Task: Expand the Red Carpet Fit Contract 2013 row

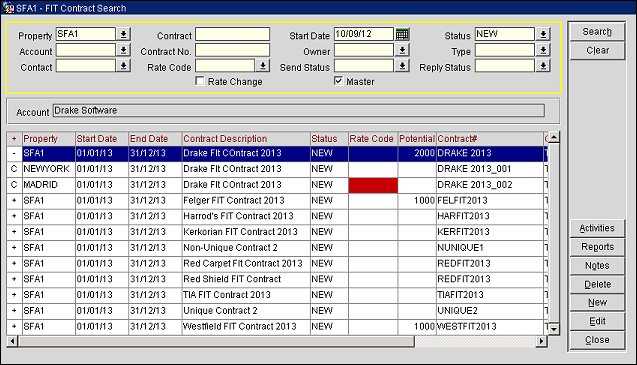Action: click(14, 263)
